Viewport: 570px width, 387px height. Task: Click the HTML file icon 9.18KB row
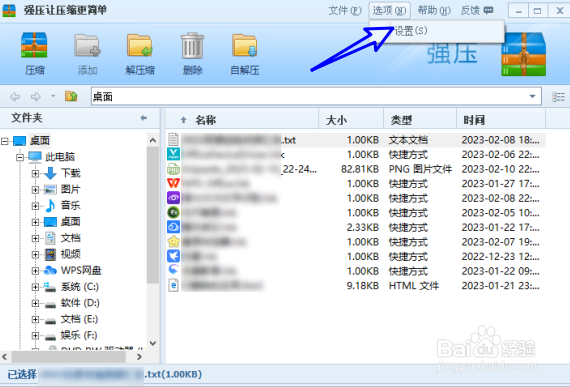point(173,286)
